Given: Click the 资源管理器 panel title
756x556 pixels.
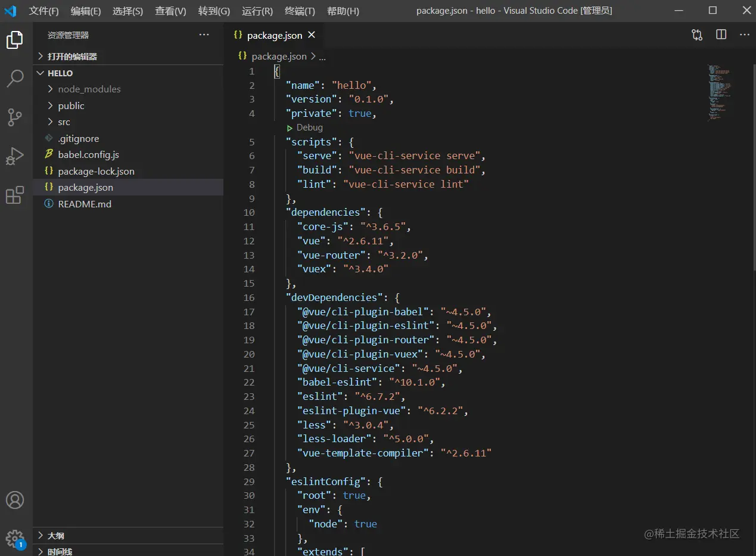Looking at the screenshot, I should tap(68, 35).
